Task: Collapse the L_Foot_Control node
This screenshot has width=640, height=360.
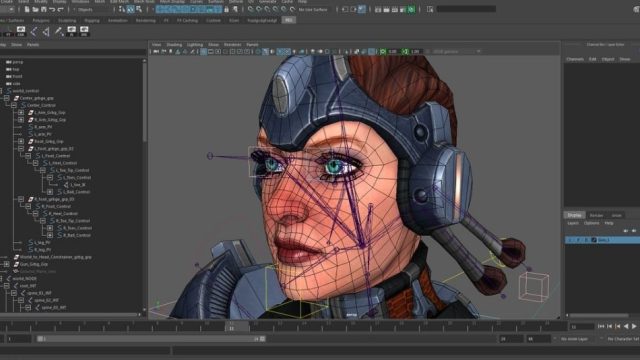Action: (x=28, y=156)
